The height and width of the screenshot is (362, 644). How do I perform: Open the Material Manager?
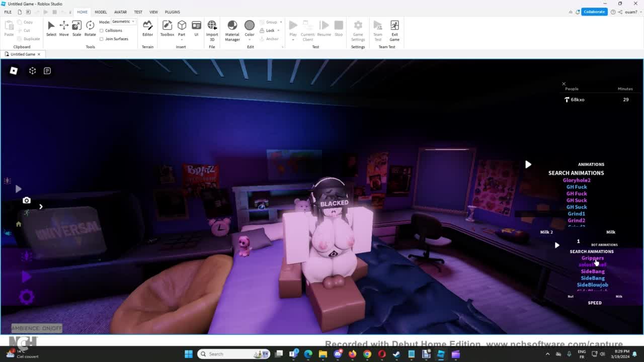coord(232,29)
